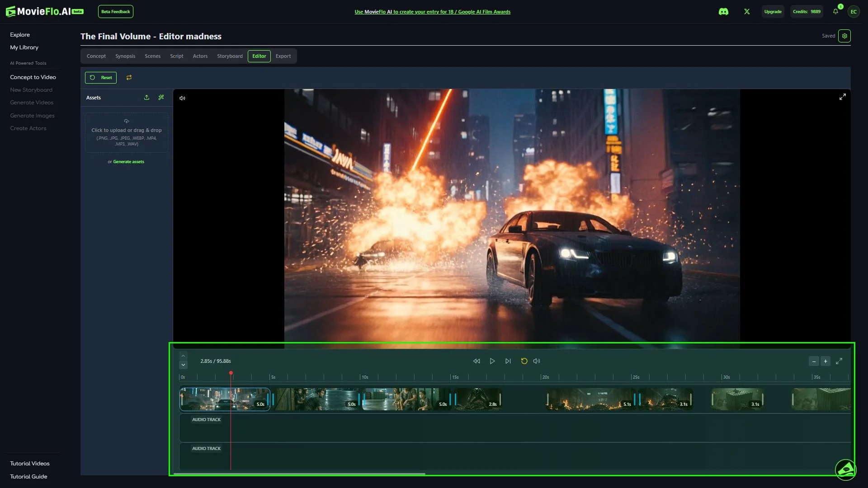Switch to the Storyboard tab
The width and height of the screenshot is (868, 488).
230,56
